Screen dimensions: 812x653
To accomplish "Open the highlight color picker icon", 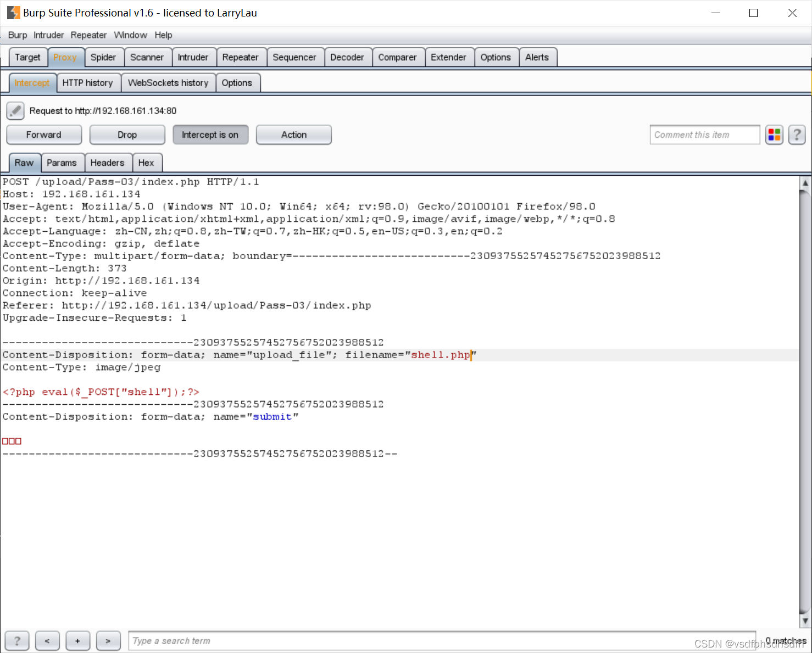I will click(775, 135).
